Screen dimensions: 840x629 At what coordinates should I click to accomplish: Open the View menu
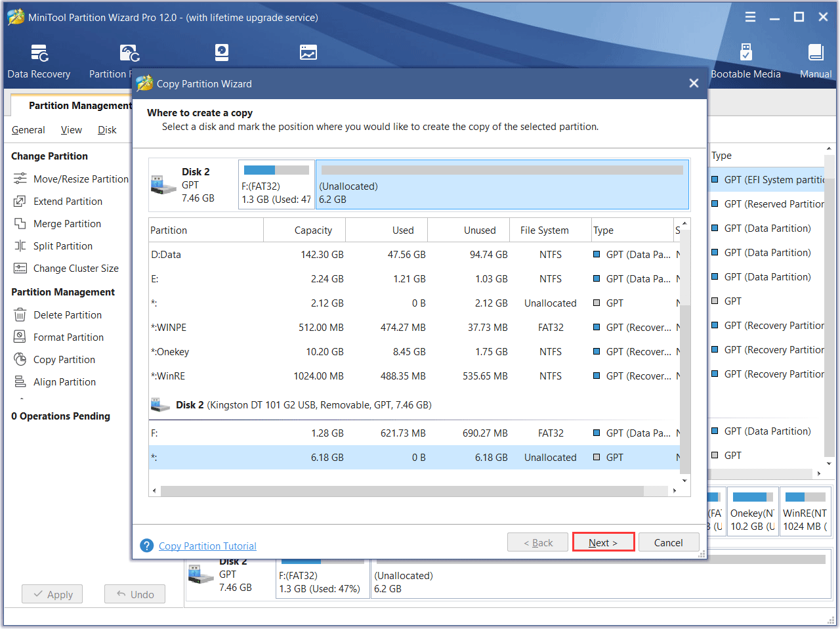[71, 130]
